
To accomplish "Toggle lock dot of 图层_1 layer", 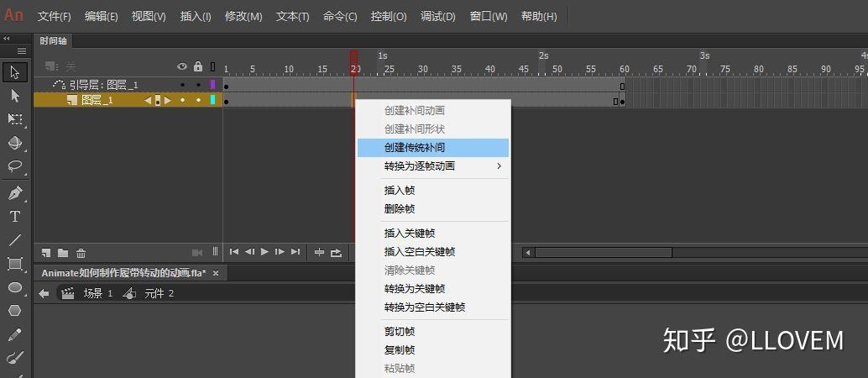I will click(198, 100).
